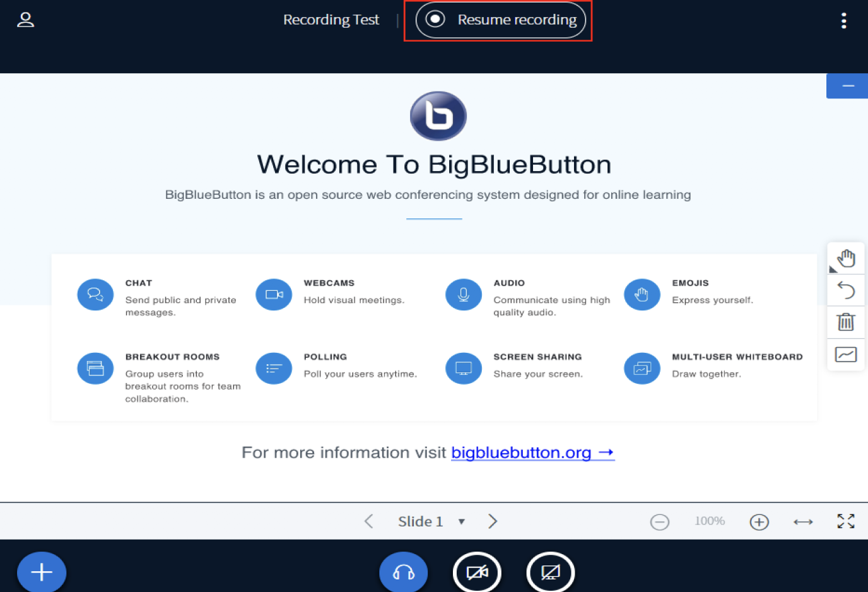868x592 pixels.
Task: Click the Multi-User Whiteboard icon on slide
Action: pos(642,369)
